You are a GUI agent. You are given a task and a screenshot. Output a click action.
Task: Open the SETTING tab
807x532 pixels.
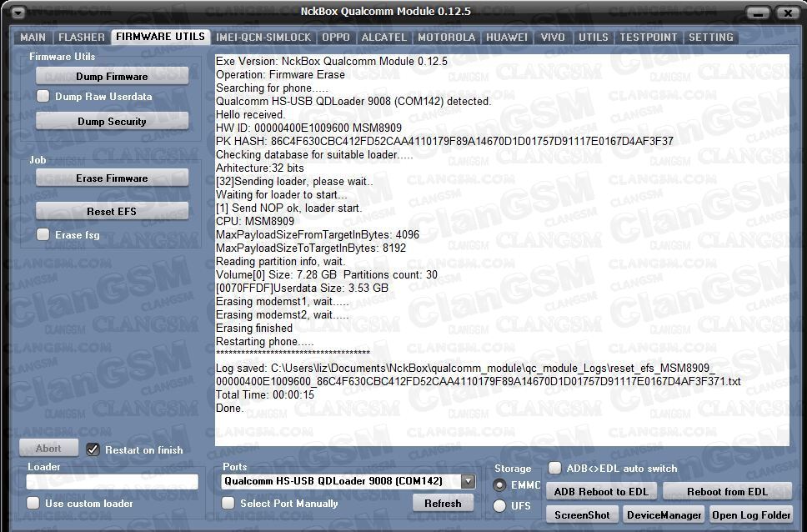pyautogui.click(x=711, y=38)
